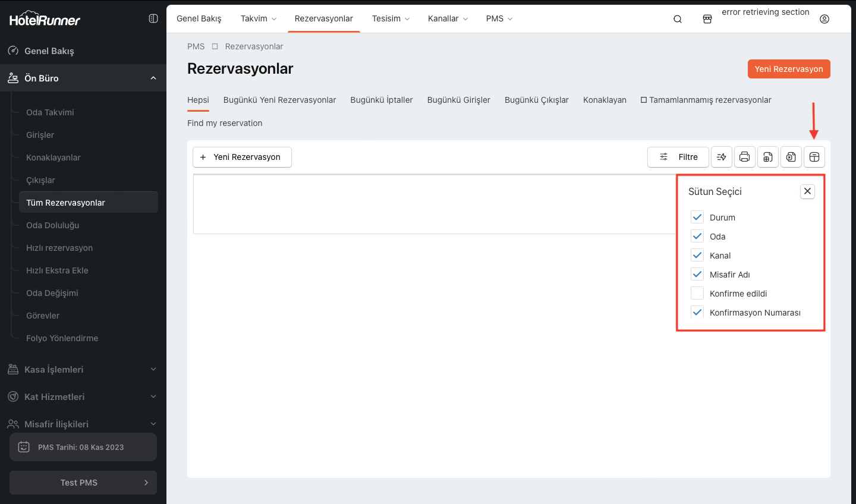
Task: Open the column selector icon in toolbar
Action: 814,157
